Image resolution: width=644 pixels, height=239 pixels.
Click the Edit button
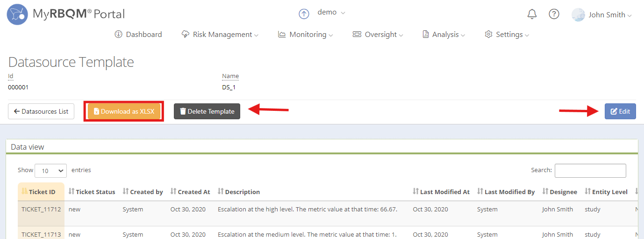620,111
